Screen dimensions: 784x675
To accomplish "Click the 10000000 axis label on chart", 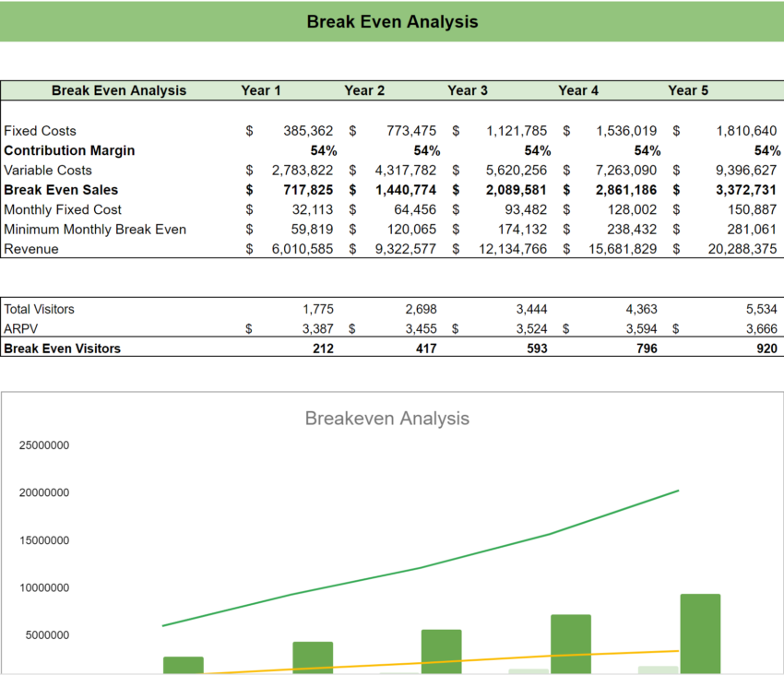I will [44, 587].
